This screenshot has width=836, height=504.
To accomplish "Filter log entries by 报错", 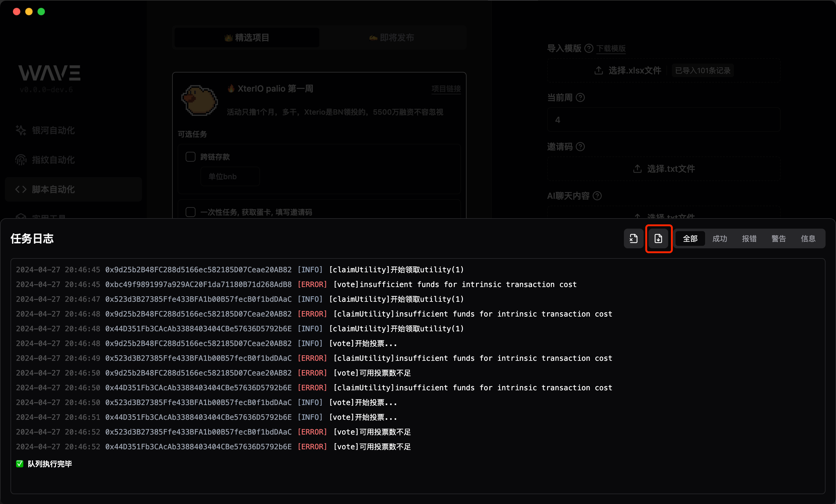I will coord(749,238).
